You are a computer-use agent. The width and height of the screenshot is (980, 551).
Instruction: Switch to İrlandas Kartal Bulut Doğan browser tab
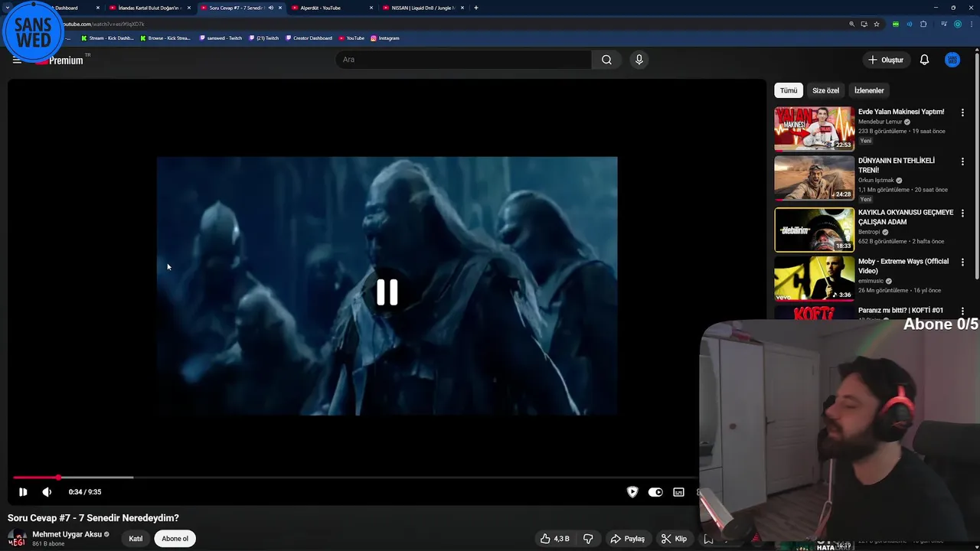[x=150, y=8]
